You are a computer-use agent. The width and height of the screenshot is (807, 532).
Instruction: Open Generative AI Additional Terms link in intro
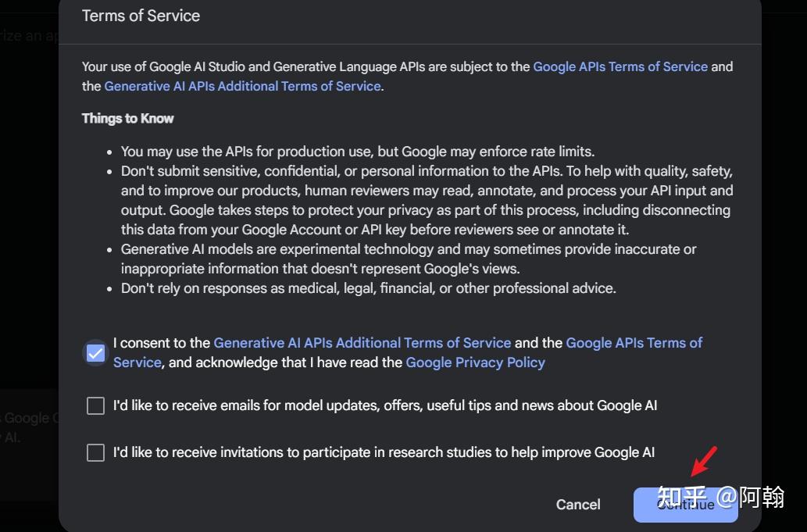[x=242, y=87]
